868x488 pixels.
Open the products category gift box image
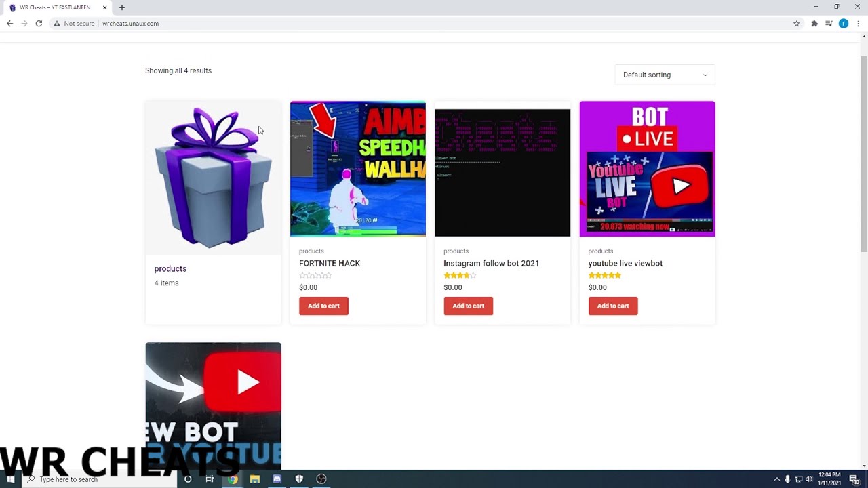(213, 178)
